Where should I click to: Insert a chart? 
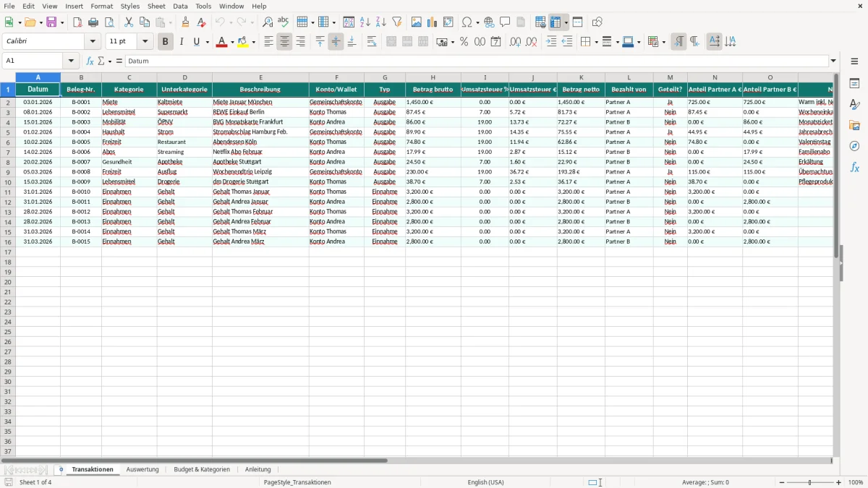(x=432, y=22)
